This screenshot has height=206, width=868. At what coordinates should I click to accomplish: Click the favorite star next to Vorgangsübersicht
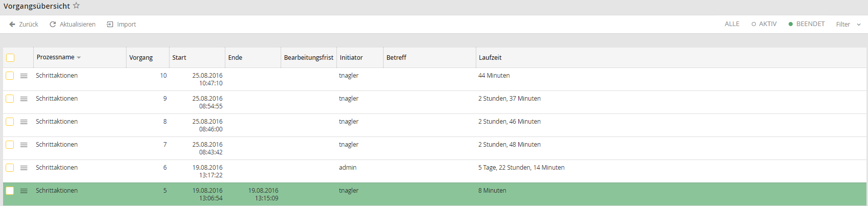click(x=76, y=6)
